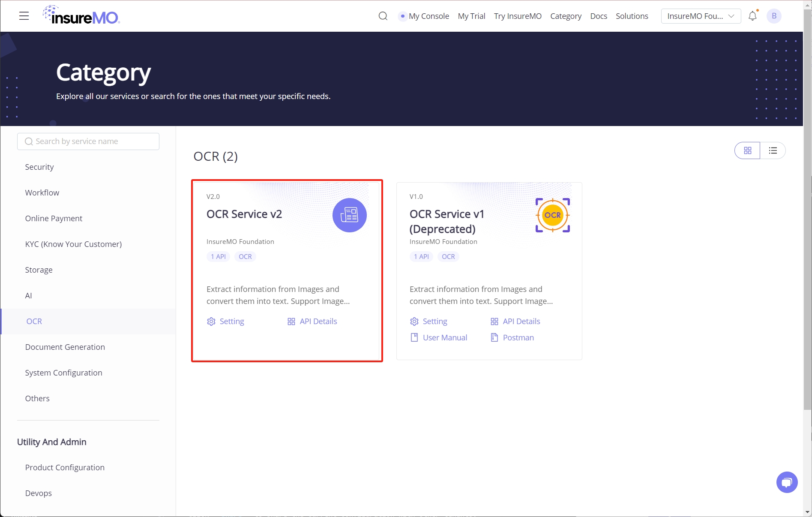Viewport: 812px width, 517px height.
Task: Click the scrollbar down arrow
Action: (x=808, y=512)
